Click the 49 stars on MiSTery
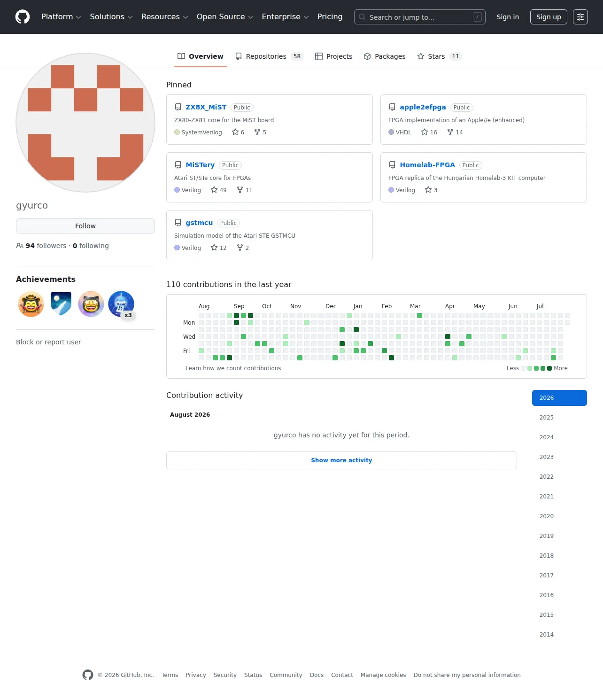 point(219,190)
